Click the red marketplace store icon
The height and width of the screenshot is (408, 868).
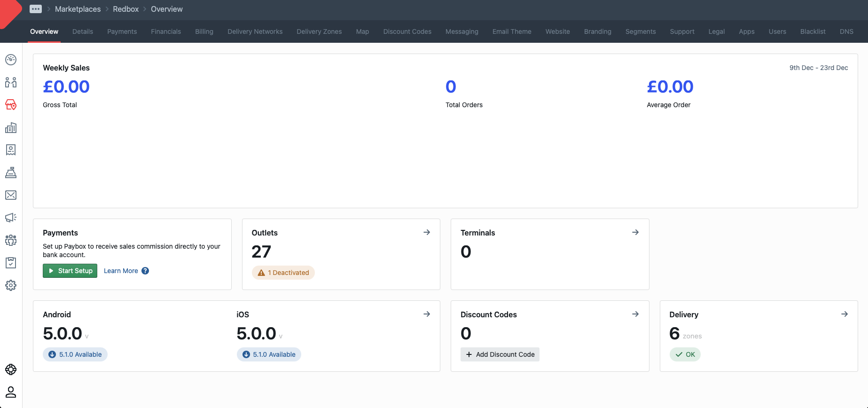pyautogui.click(x=11, y=105)
